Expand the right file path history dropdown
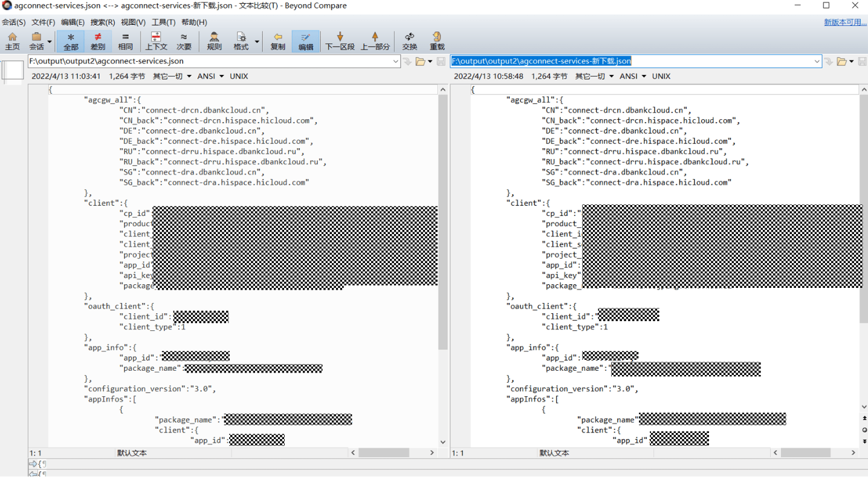The image size is (868, 479). (x=817, y=61)
